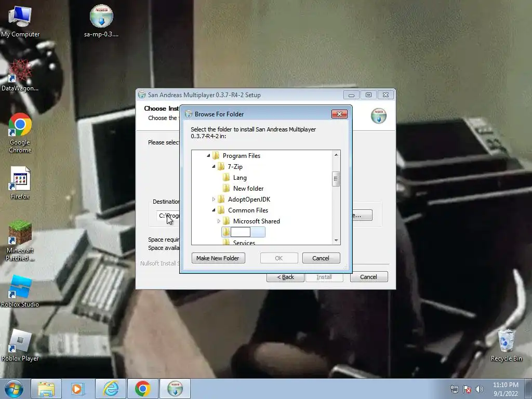Open the Windows Start menu orb
The height and width of the screenshot is (399, 532).
(x=14, y=389)
